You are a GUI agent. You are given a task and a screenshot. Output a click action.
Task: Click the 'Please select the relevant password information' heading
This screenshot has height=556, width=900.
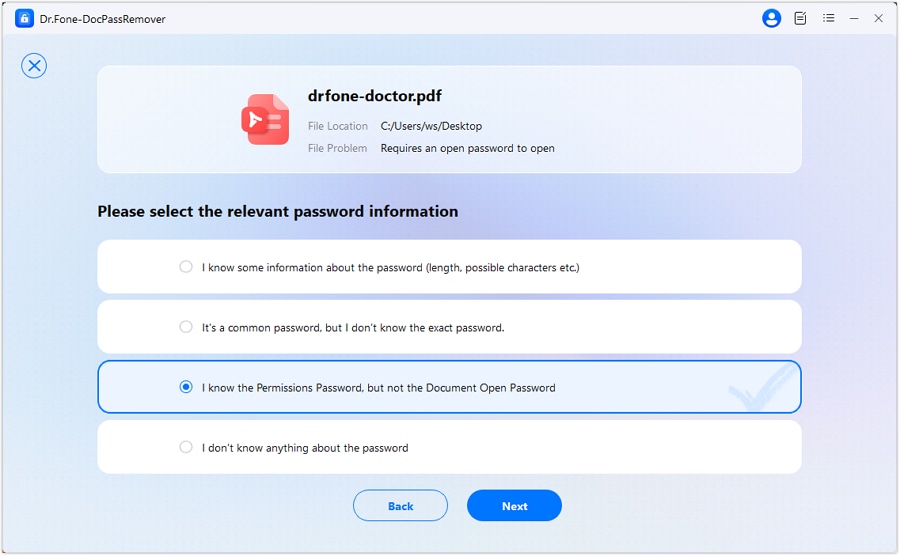coord(278,212)
